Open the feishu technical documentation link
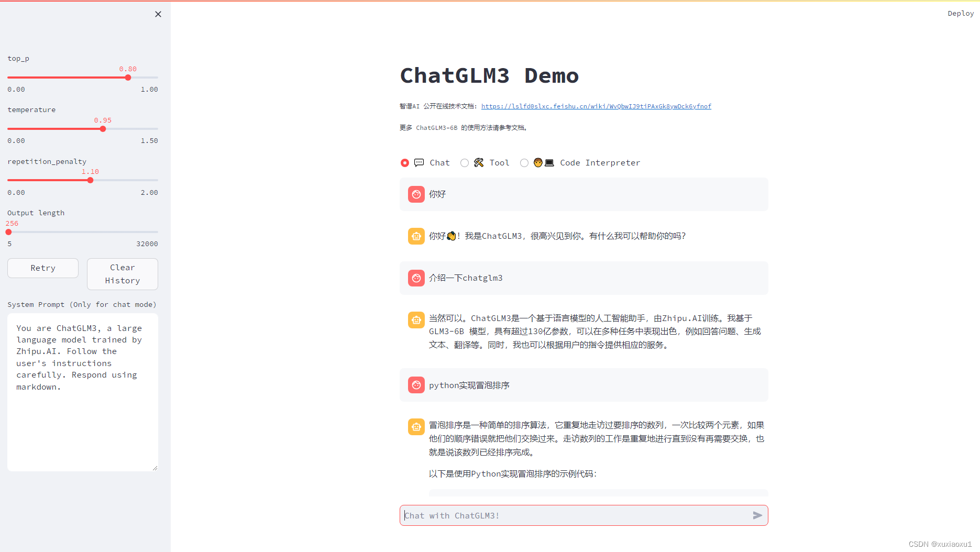This screenshot has height=552, width=980. tap(596, 106)
